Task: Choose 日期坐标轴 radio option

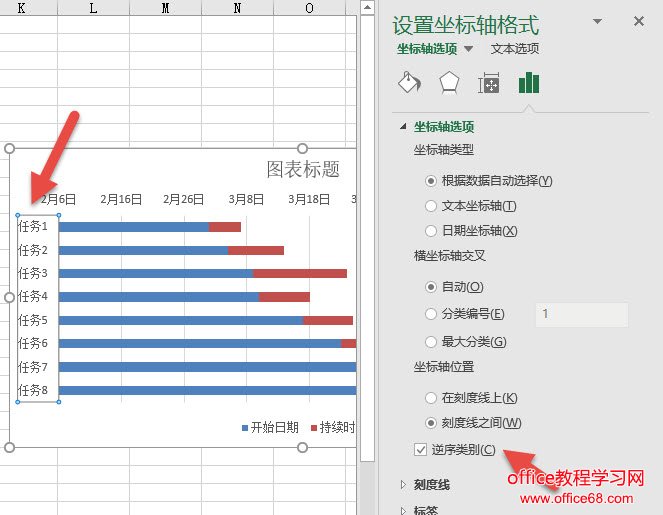Action: [x=431, y=231]
